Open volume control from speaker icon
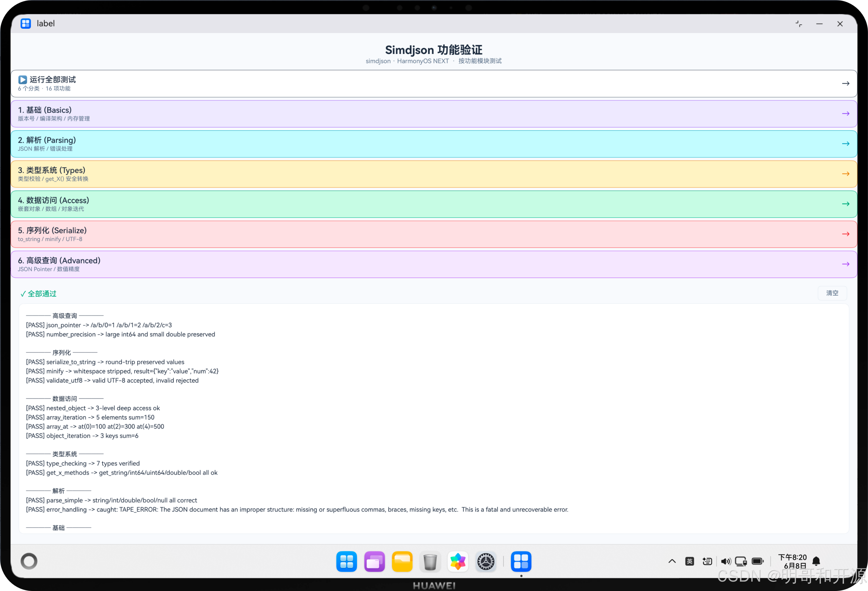The height and width of the screenshot is (591, 868). click(x=726, y=561)
